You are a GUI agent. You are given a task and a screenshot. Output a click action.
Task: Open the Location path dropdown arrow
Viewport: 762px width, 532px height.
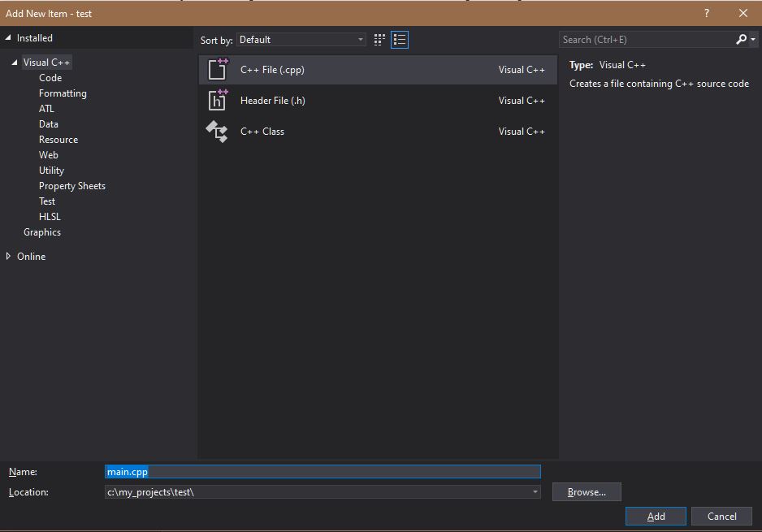[535, 491]
